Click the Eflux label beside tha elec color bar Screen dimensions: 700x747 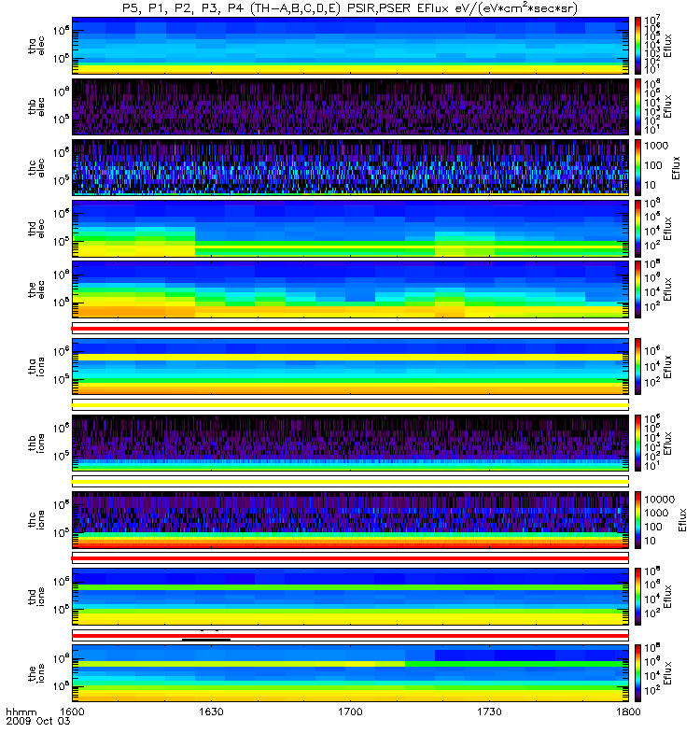coord(667,46)
